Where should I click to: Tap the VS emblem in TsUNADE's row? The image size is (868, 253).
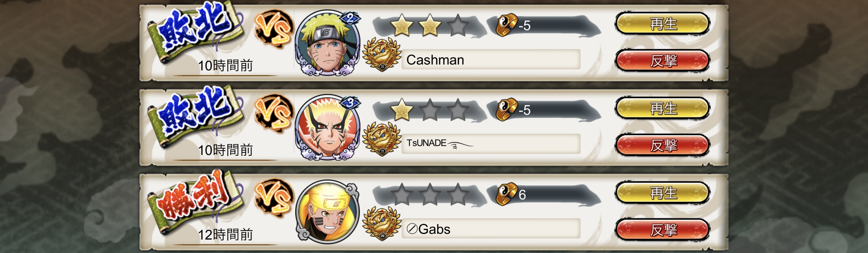coord(274,114)
